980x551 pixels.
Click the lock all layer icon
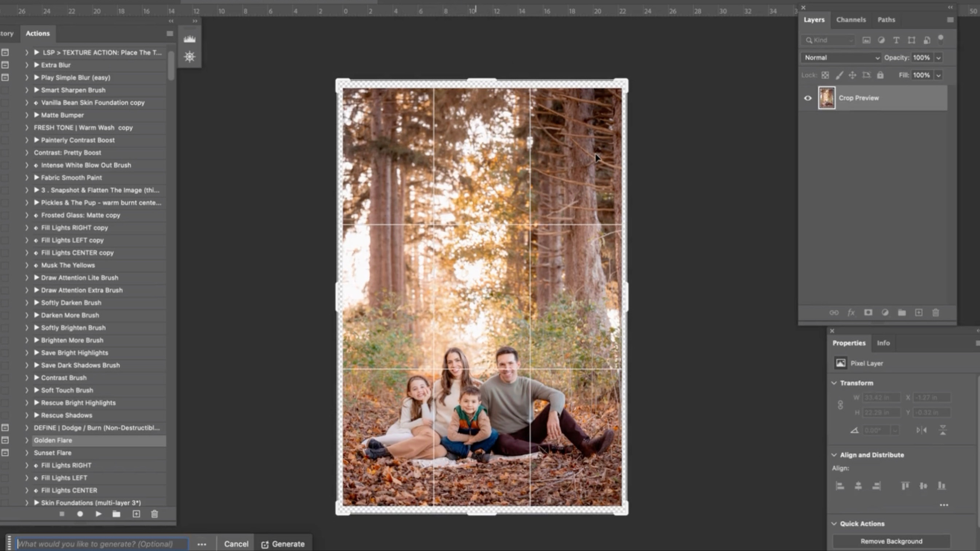coord(880,75)
